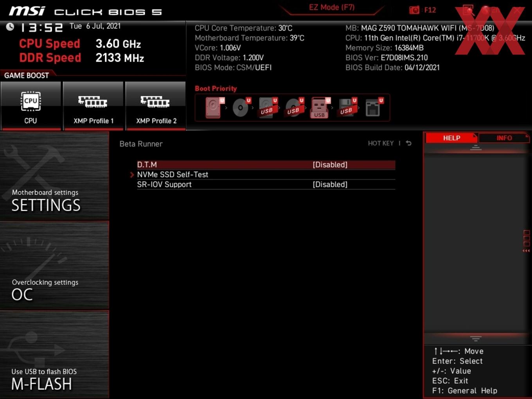Open Motherboard settings SETTINGS menu
Viewport: 532px width, 399px height.
[54, 176]
